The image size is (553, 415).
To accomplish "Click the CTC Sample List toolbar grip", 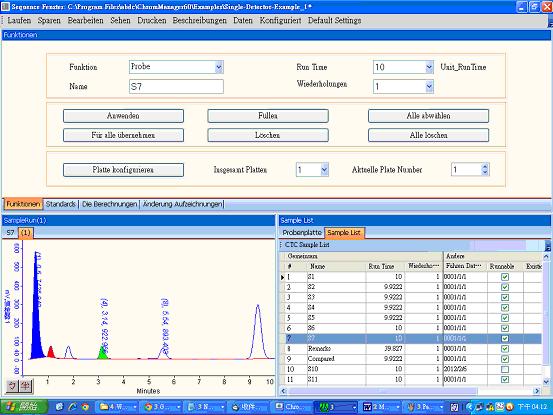I will tap(281, 244).
